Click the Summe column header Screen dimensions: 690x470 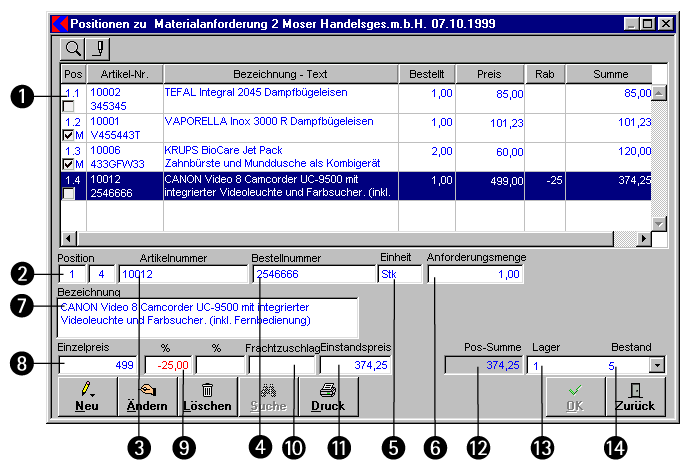point(609,74)
